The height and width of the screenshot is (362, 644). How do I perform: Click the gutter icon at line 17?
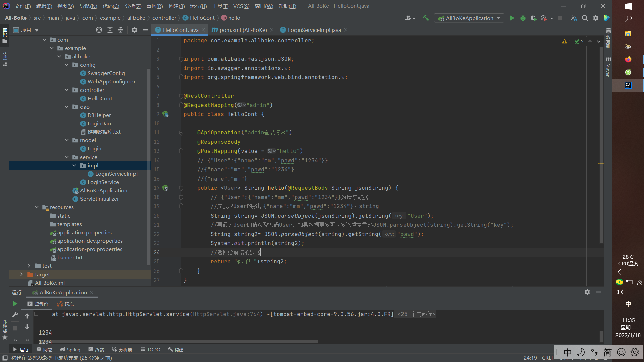pos(165,188)
